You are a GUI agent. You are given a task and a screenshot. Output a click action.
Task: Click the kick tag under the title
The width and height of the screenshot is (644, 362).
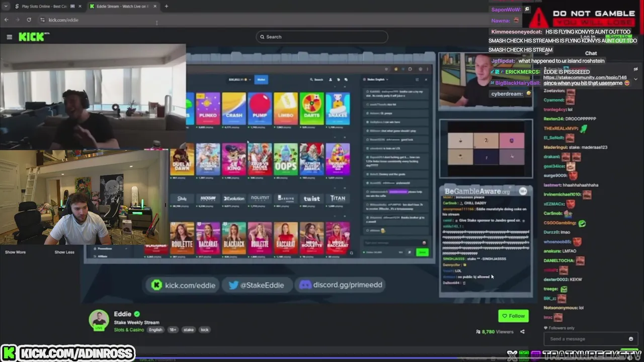click(x=204, y=330)
